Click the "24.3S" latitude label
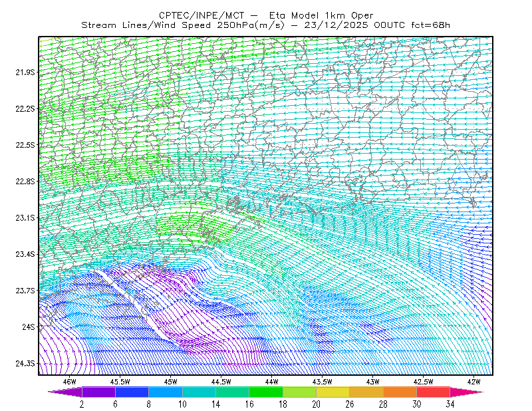The width and height of the screenshot is (532, 411). point(25,364)
